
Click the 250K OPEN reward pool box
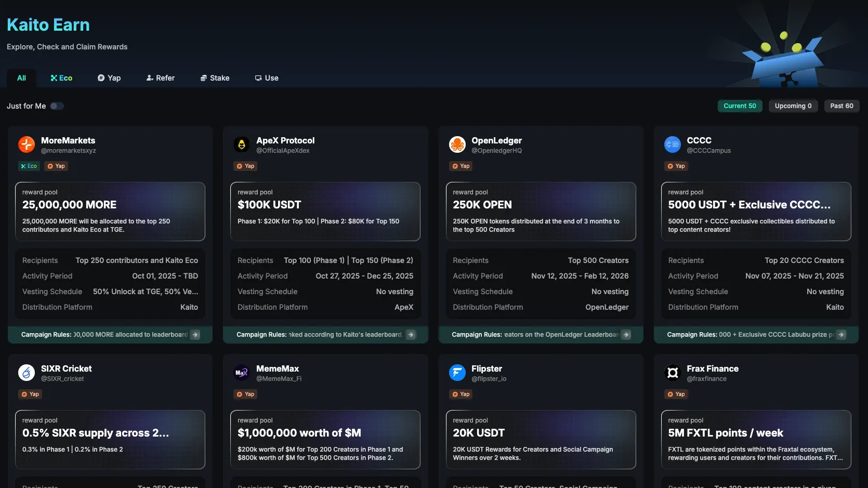click(541, 212)
